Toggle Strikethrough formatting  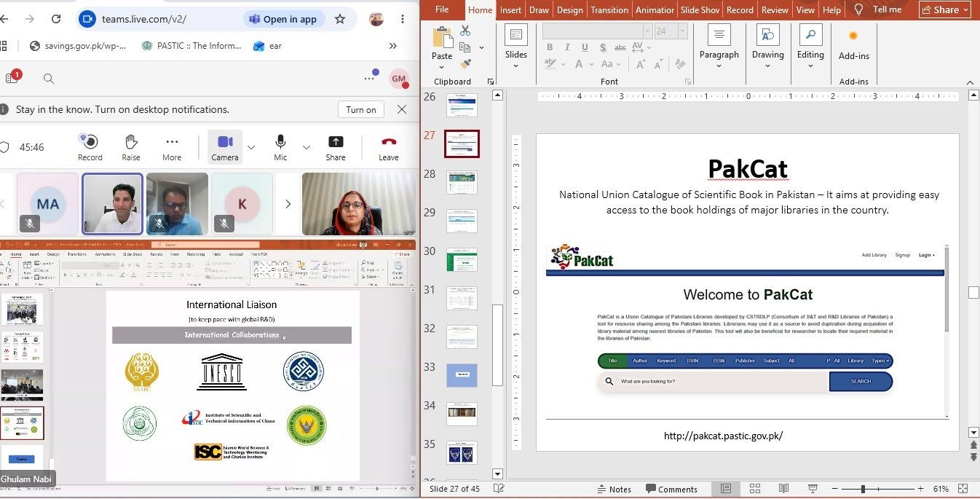point(620,47)
